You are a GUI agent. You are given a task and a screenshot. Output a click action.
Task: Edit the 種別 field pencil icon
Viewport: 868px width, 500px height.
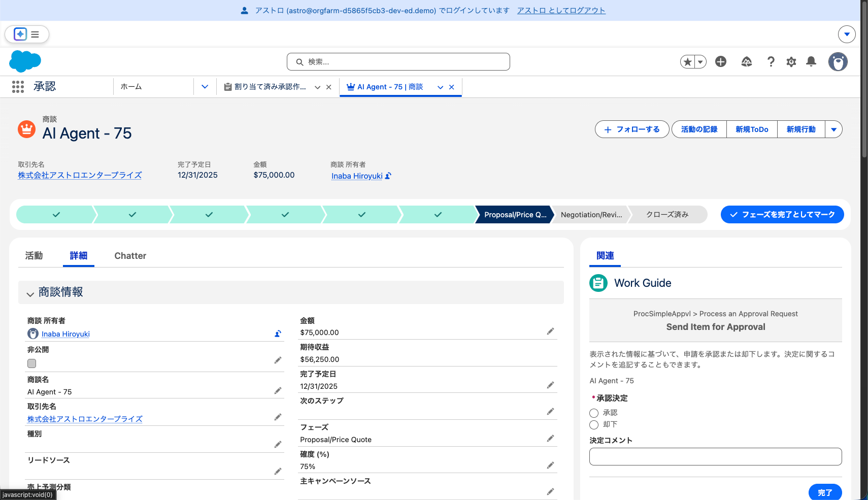278,445
